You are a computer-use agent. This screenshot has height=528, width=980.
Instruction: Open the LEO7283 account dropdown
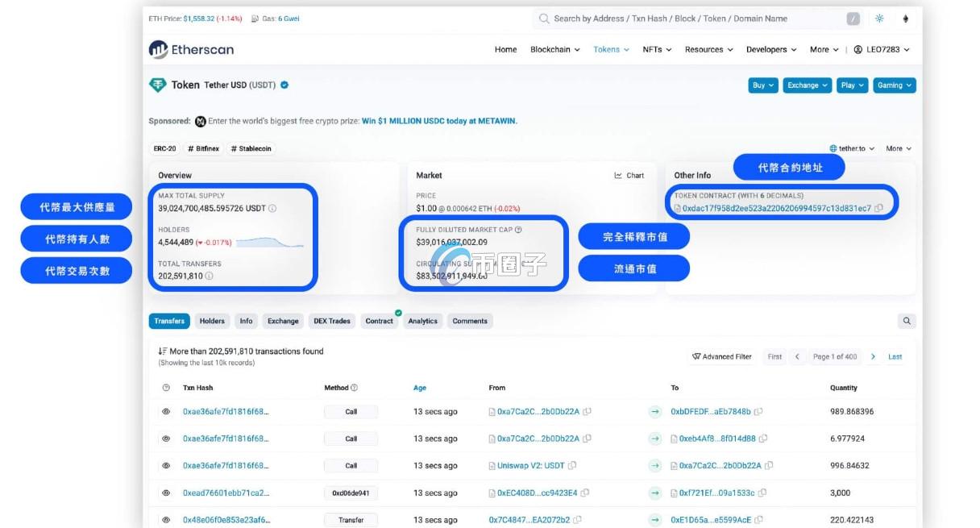point(882,49)
